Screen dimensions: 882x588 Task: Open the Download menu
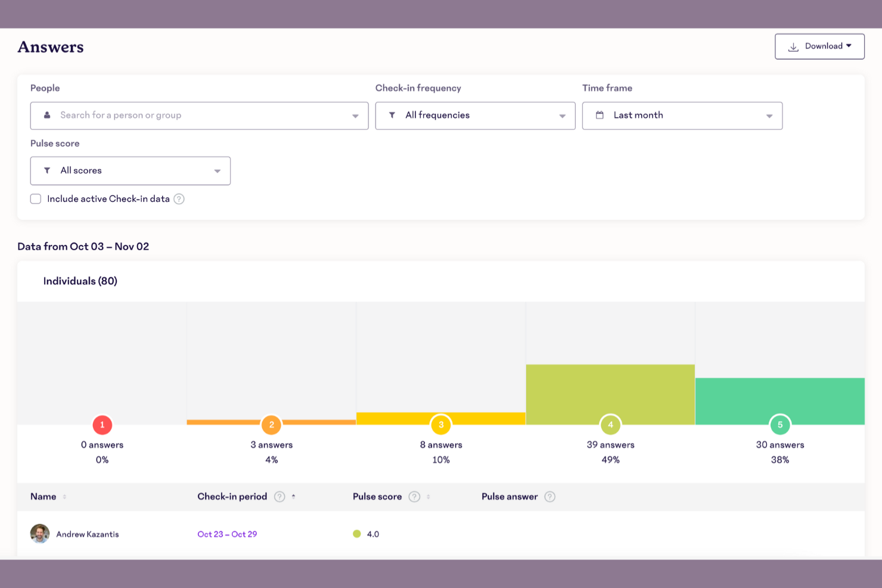pyautogui.click(x=824, y=46)
